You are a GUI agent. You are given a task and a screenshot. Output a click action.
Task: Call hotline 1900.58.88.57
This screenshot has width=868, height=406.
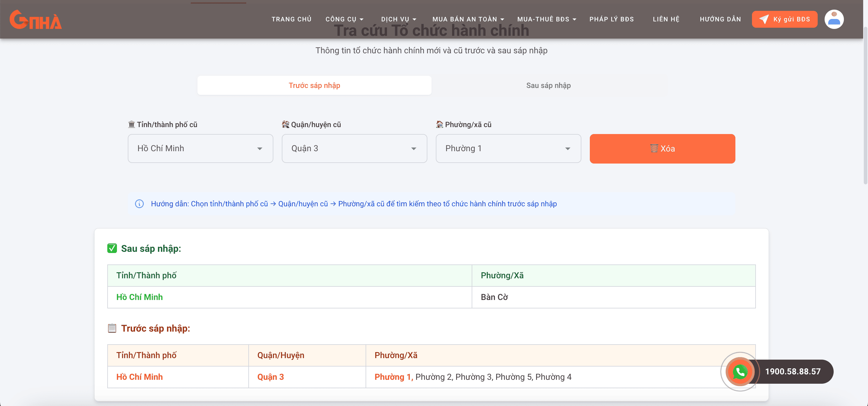pos(793,372)
